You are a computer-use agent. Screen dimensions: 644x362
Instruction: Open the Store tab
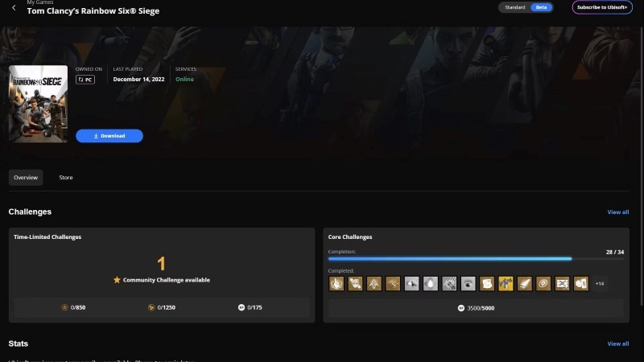(66, 178)
